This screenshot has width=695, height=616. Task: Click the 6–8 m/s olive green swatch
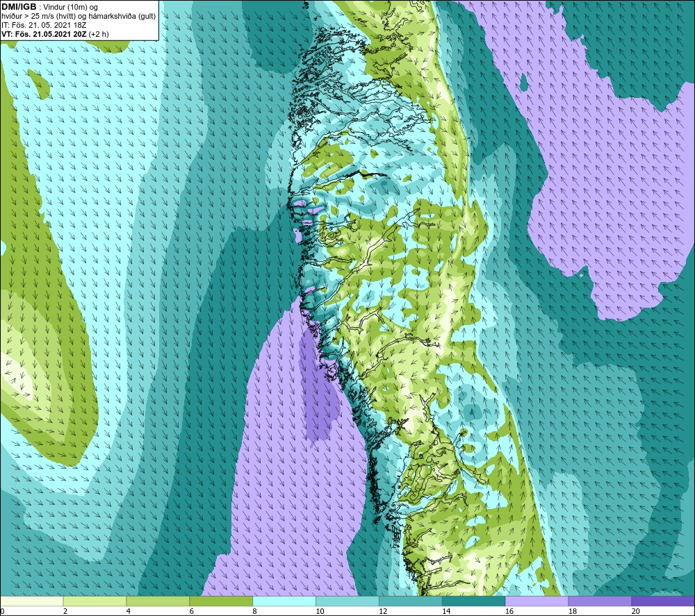pyautogui.click(x=221, y=601)
